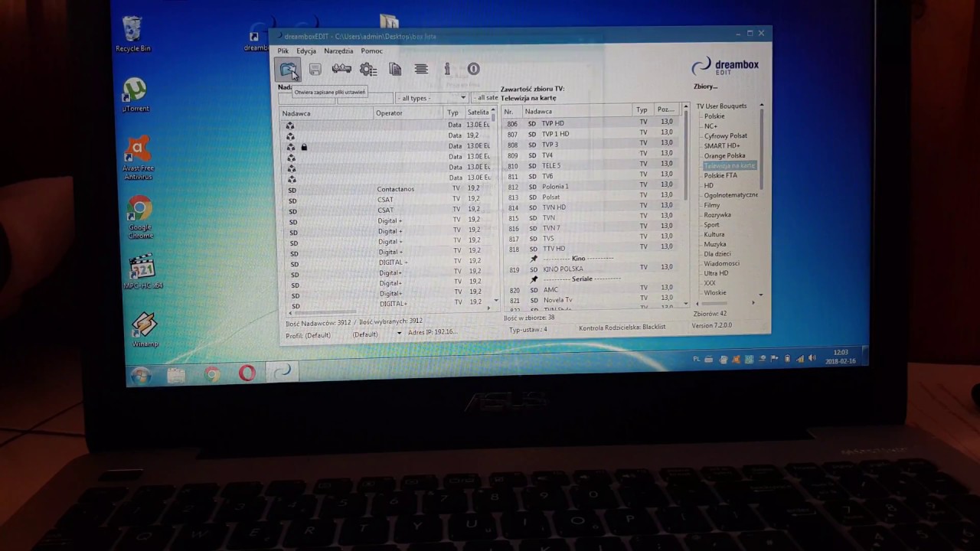The width and height of the screenshot is (980, 551).
Task: Select channel row 820 AMC
Action: click(592, 290)
